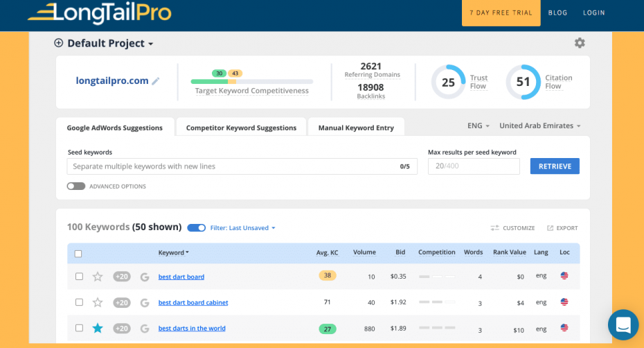Click the Customize columns option
Image resolution: width=644 pixels, height=348 pixels.
(x=512, y=228)
